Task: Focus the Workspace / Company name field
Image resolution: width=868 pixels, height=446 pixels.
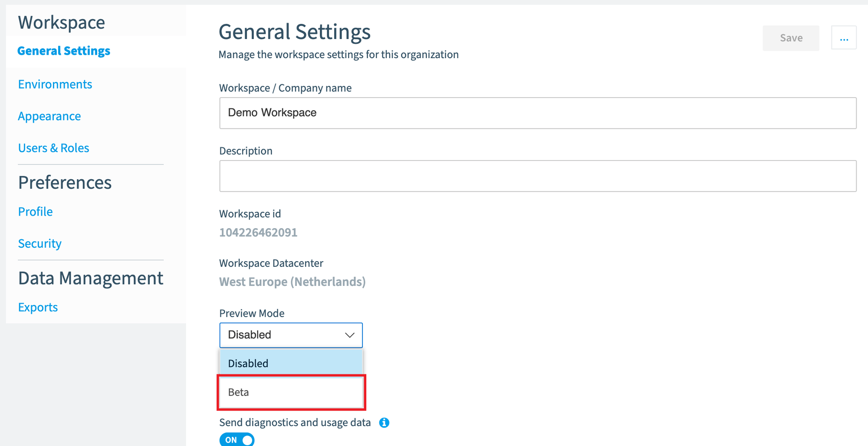Action: (538, 113)
